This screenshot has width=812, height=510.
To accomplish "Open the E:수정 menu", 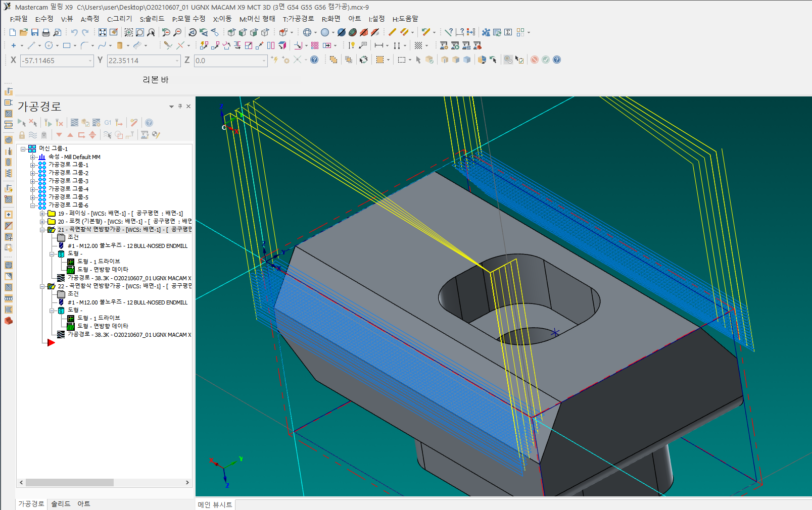I will pyautogui.click(x=44, y=19).
